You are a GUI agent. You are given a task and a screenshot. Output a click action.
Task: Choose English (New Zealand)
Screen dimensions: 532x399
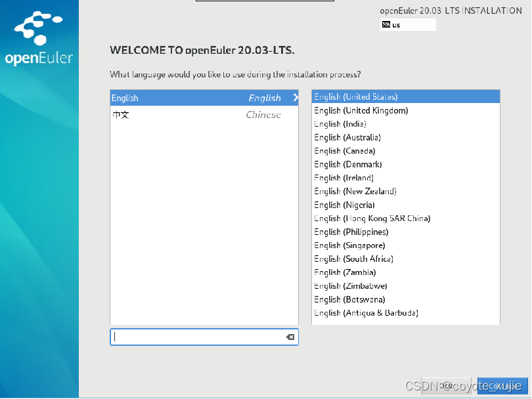pyautogui.click(x=406, y=191)
